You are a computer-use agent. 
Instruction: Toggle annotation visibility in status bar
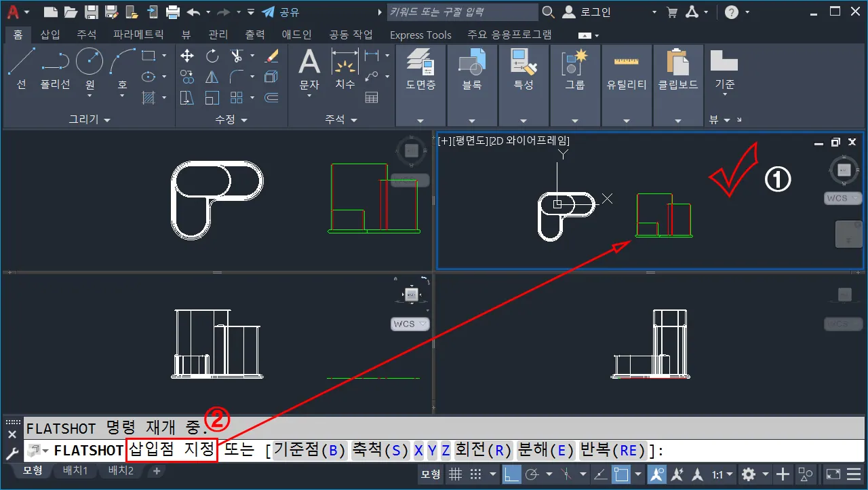(x=656, y=474)
